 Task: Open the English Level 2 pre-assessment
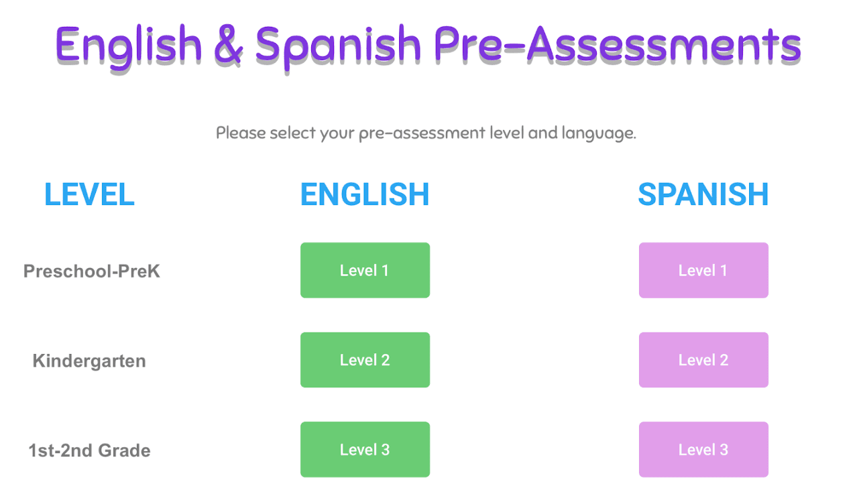pos(365,360)
